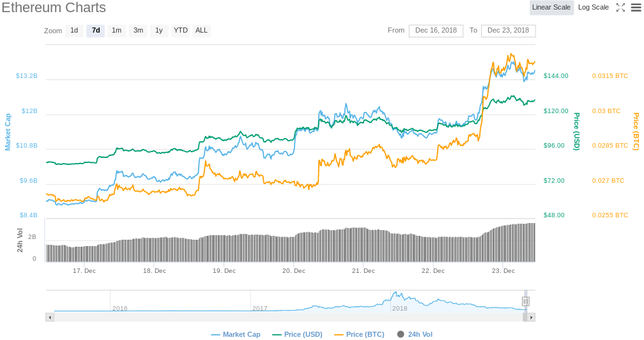Screen dimensions: 644x340
Task: Click navigator scrollbar left arrow
Action: point(50,318)
